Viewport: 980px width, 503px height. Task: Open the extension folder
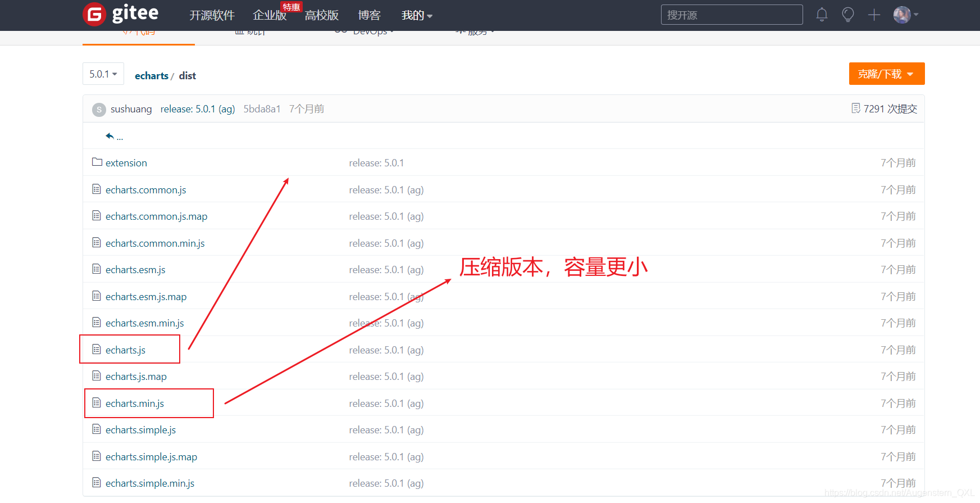[126, 163]
